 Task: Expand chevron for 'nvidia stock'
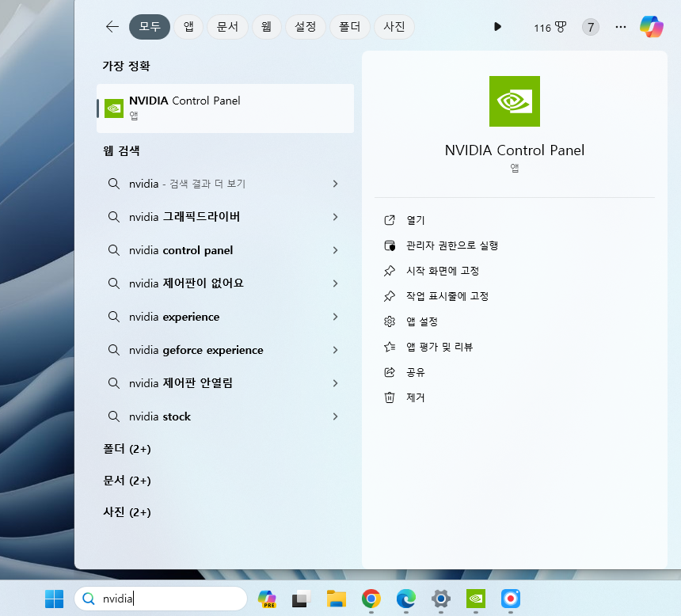tap(335, 416)
